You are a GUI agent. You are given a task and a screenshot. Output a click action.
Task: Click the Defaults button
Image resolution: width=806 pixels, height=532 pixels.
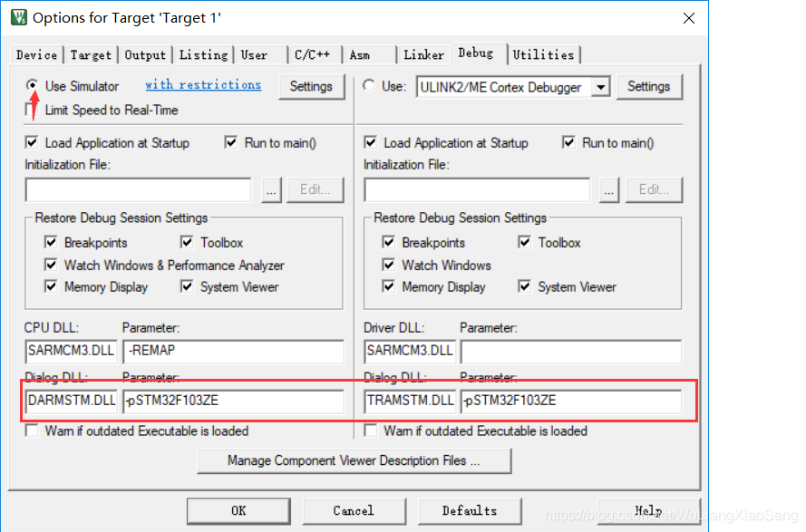tap(470, 511)
